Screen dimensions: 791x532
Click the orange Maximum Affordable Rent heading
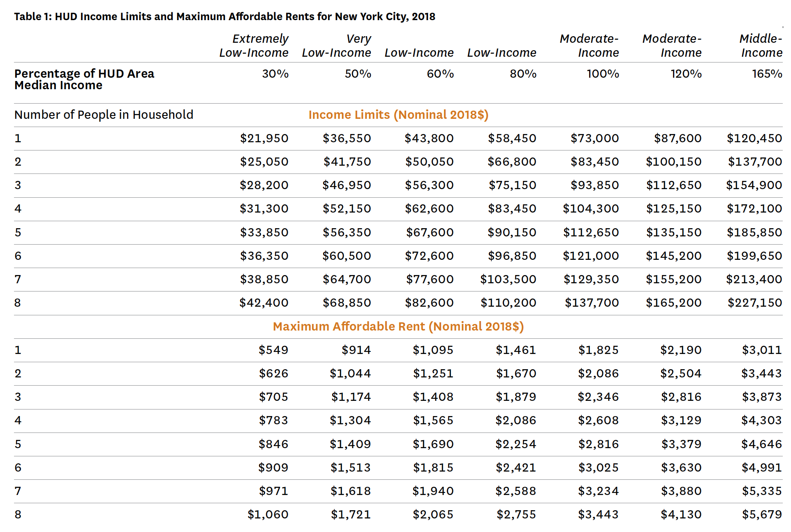point(398,326)
